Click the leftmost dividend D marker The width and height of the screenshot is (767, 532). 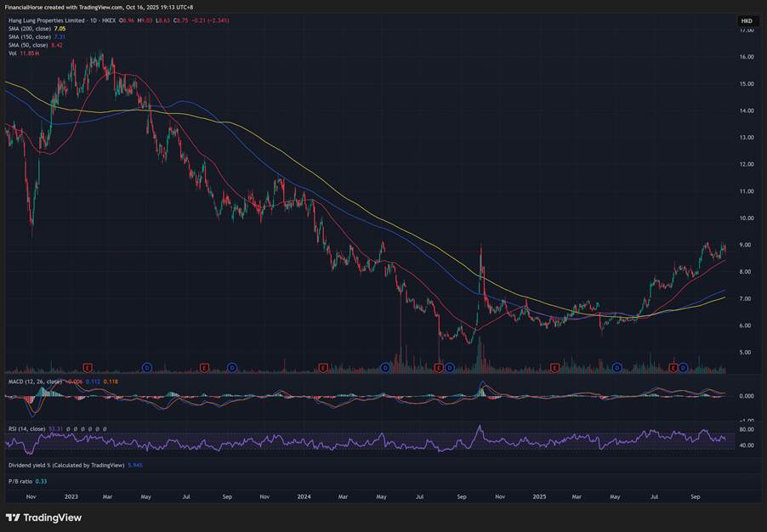point(146,367)
